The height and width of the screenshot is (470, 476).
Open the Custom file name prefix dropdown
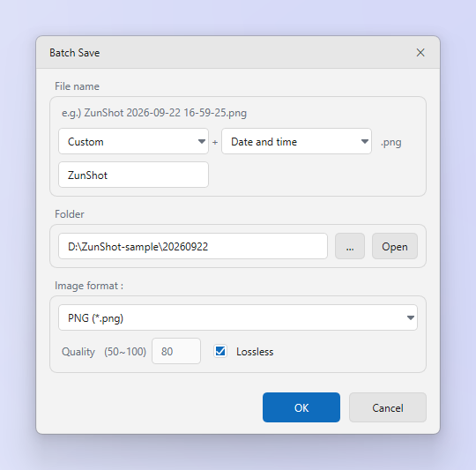click(133, 141)
